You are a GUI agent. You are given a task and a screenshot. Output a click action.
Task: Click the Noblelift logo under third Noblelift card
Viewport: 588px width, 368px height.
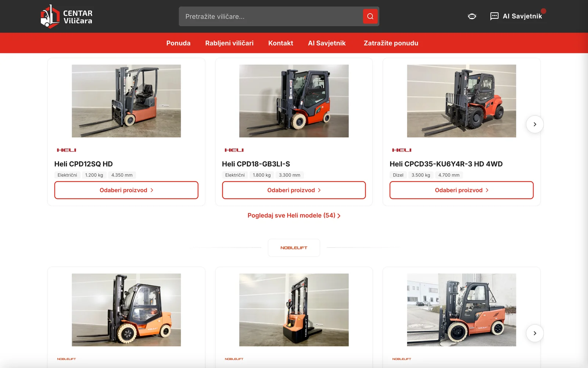pos(402,359)
